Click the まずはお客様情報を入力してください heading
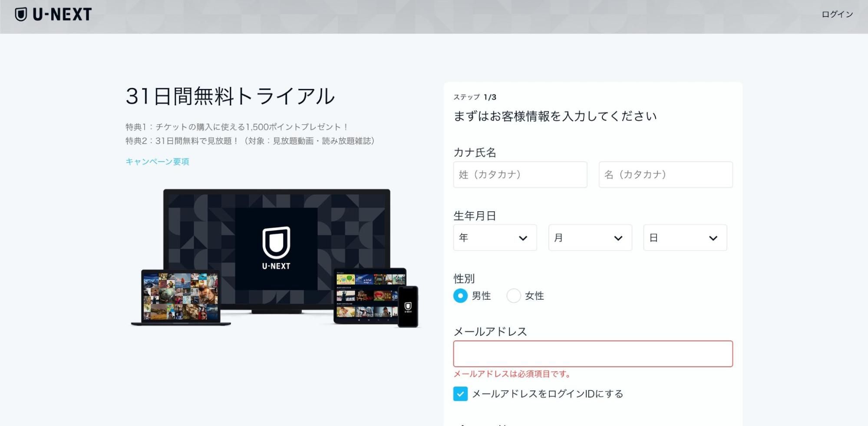This screenshot has height=426, width=868. pyautogui.click(x=555, y=116)
